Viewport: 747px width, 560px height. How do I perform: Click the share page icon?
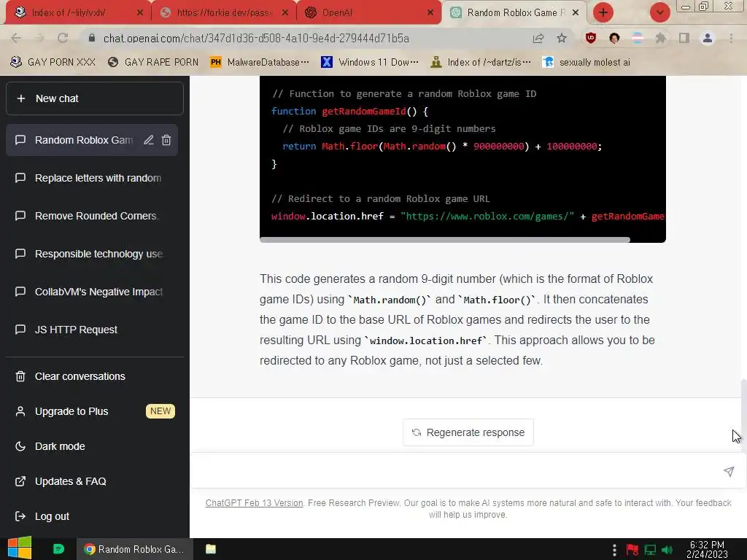[538, 38]
